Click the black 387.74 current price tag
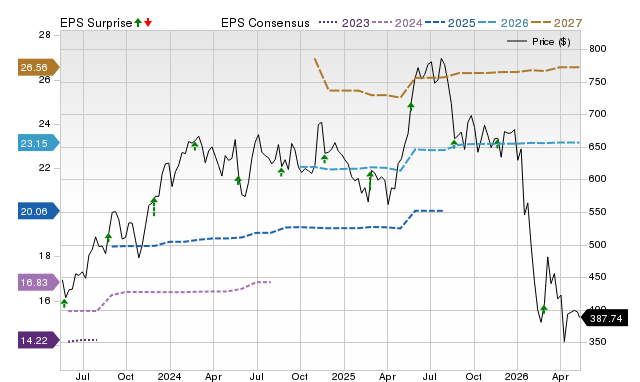This screenshot has width=640, height=382. point(604,318)
